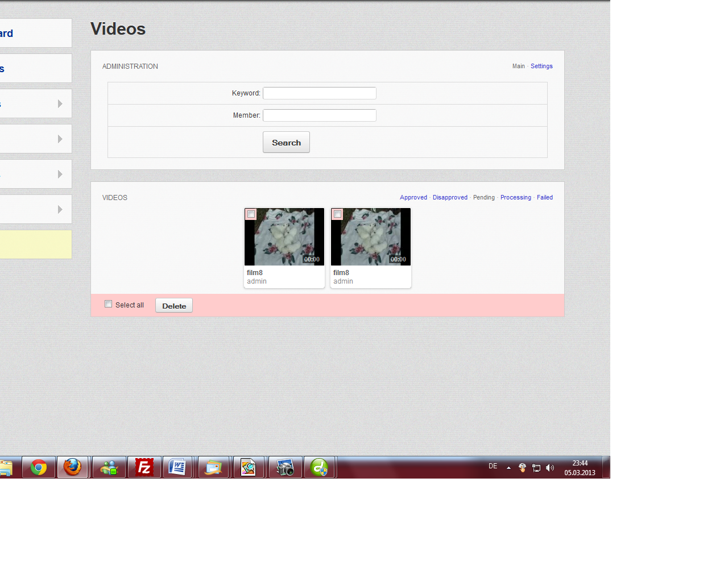The width and height of the screenshot is (728, 582).
Task: Expand the third sidebar menu item arrow
Action: pos(60,103)
